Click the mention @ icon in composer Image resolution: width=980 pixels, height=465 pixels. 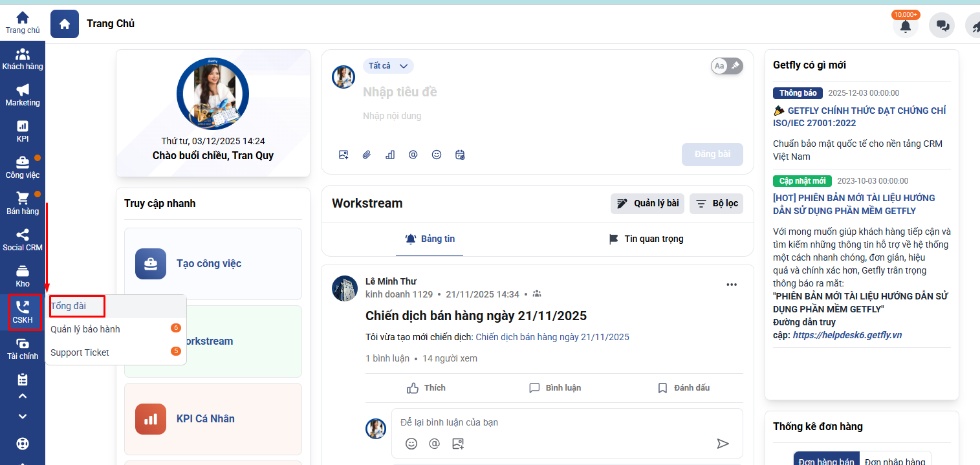(x=413, y=155)
